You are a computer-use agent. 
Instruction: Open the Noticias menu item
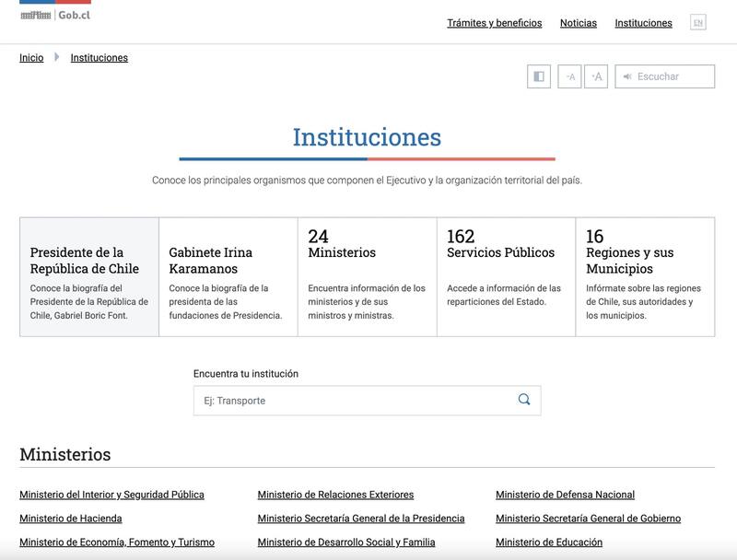coord(578,23)
